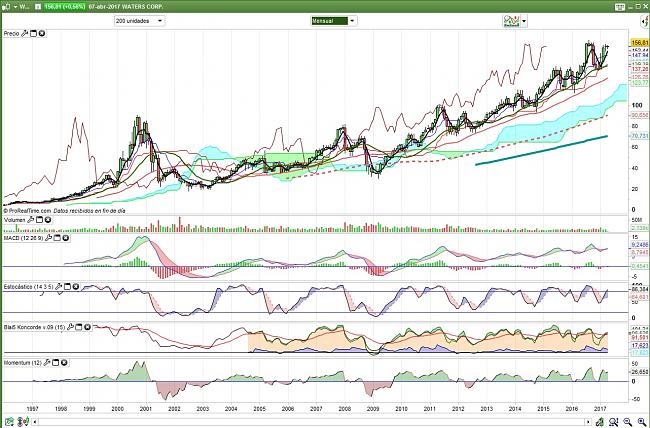
Task: Open Precio panel wrench settings
Action: [24, 34]
